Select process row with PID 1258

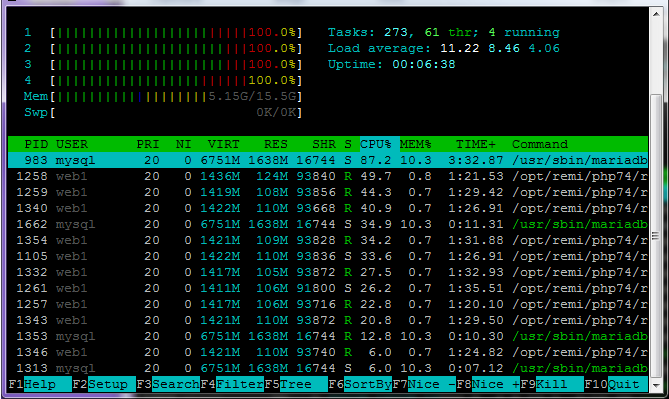click(328, 176)
